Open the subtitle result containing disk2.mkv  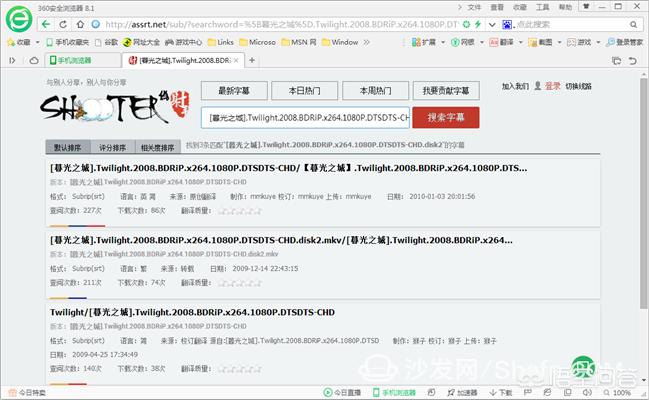[281, 240]
